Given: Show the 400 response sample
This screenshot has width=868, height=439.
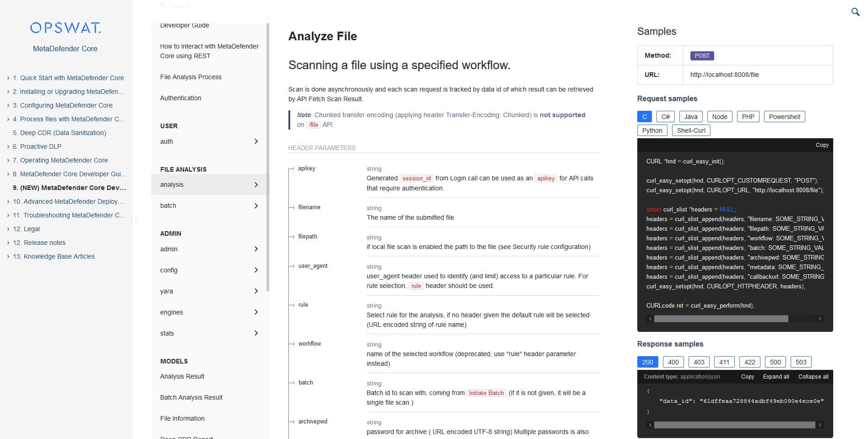Looking at the screenshot, I should pos(673,362).
